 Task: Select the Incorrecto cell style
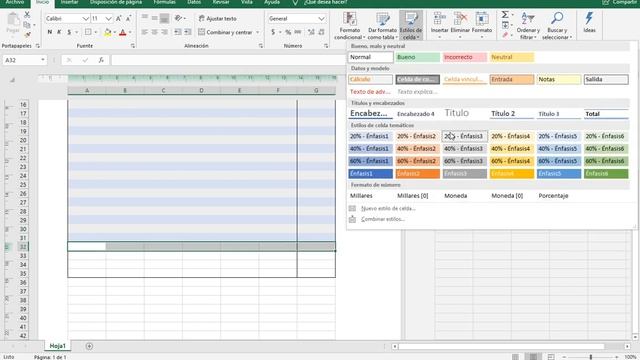[465, 57]
